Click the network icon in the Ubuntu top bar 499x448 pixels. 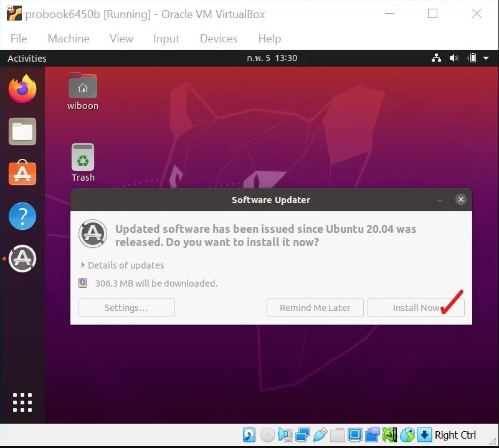click(436, 58)
